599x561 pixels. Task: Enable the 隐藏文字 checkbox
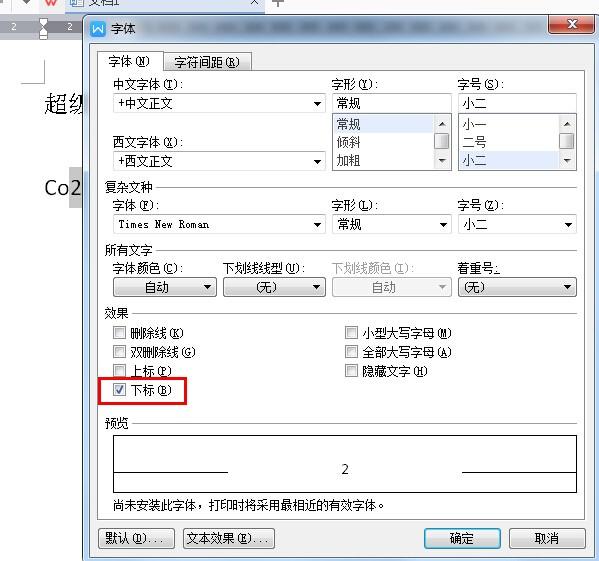[x=351, y=370]
